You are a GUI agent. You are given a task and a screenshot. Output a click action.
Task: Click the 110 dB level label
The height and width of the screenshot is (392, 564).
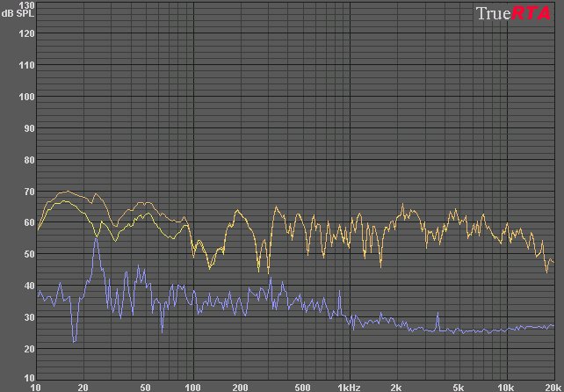pos(26,65)
